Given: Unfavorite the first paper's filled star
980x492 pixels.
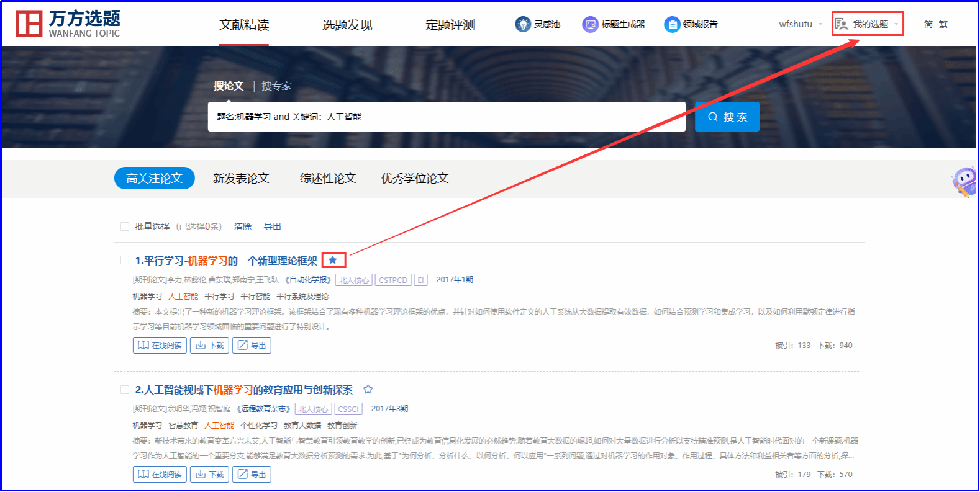Looking at the screenshot, I should (333, 260).
